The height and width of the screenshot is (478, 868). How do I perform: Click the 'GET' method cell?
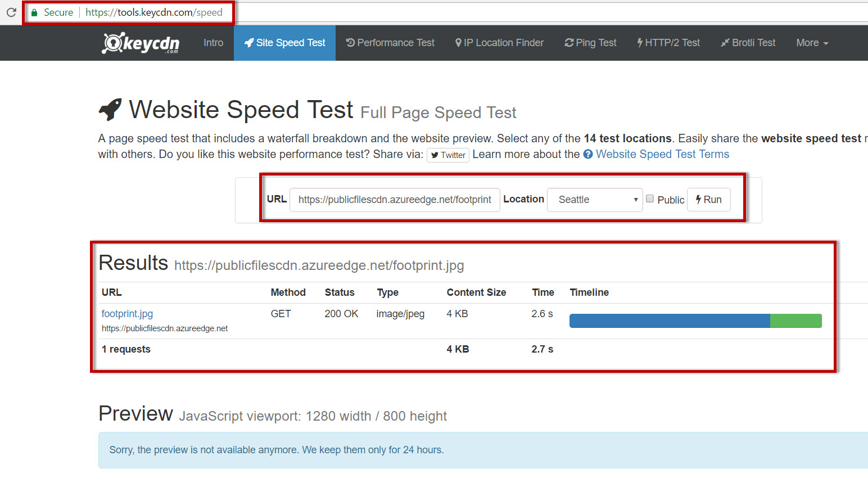coord(281,314)
